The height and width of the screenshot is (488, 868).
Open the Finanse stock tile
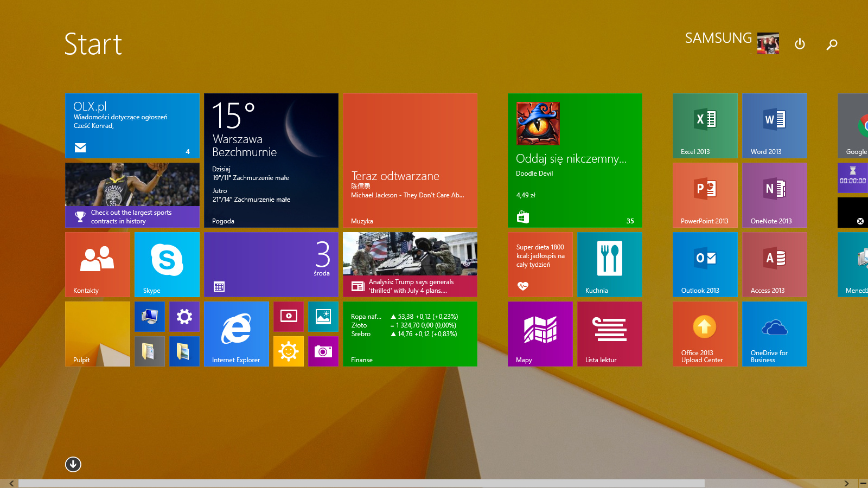(x=410, y=334)
